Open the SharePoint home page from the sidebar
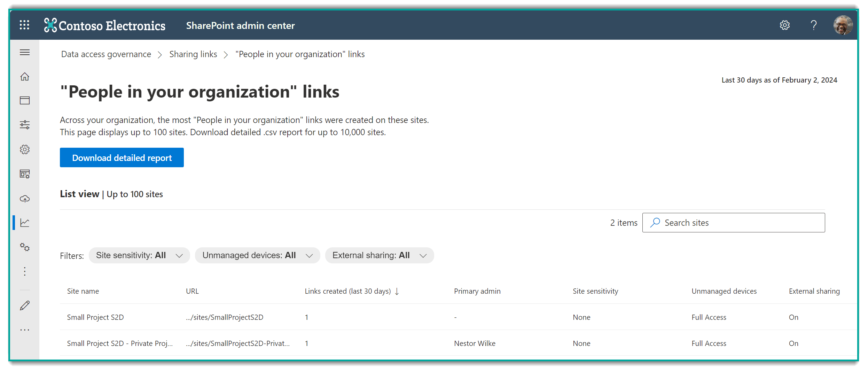 (x=25, y=77)
